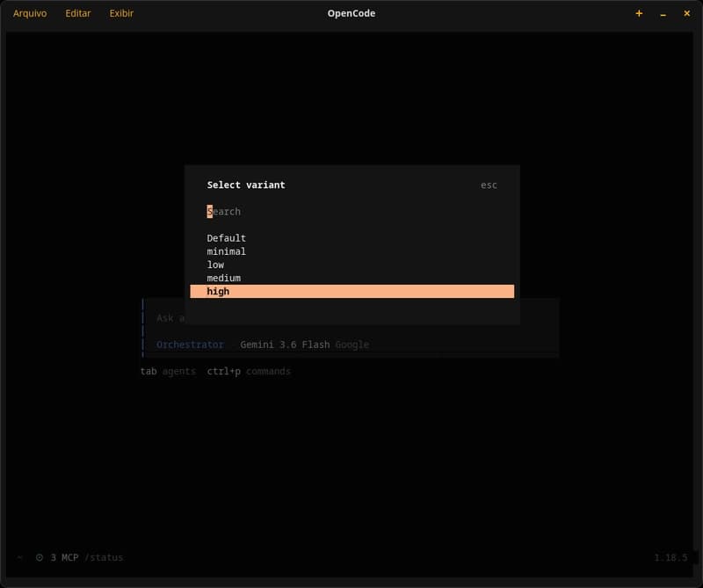Click the plus icon in title bar
Viewport: 703px width, 588px height.
click(x=639, y=13)
